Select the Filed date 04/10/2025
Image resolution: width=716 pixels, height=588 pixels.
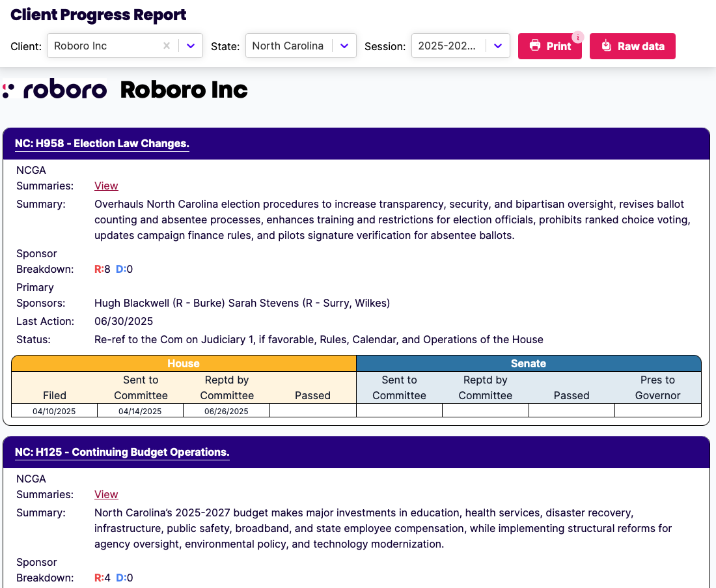click(54, 411)
